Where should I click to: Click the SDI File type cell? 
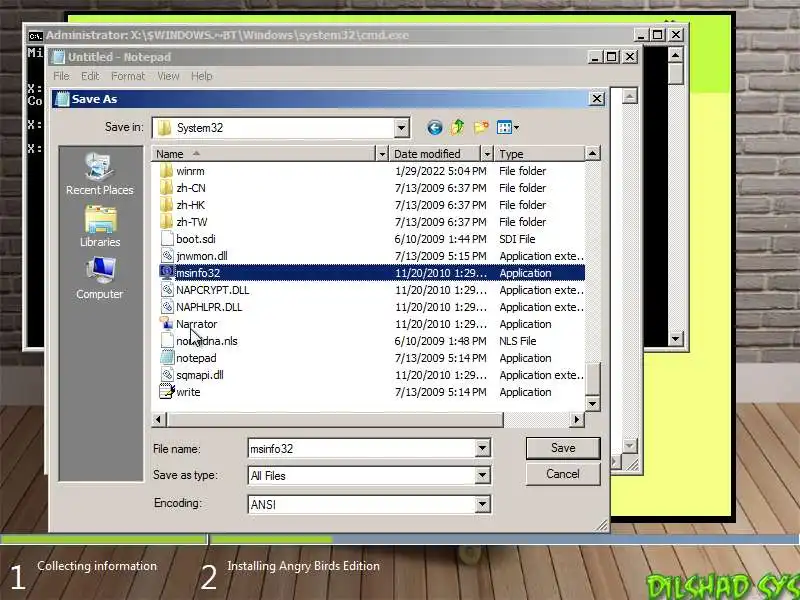pyautogui.click(x=517, y=239)
